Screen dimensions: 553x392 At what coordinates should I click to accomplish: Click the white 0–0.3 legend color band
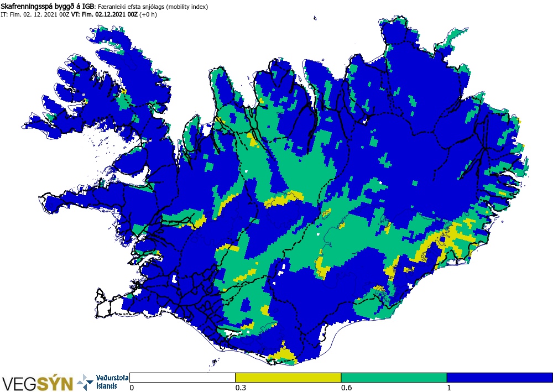(x=182, y=378)
